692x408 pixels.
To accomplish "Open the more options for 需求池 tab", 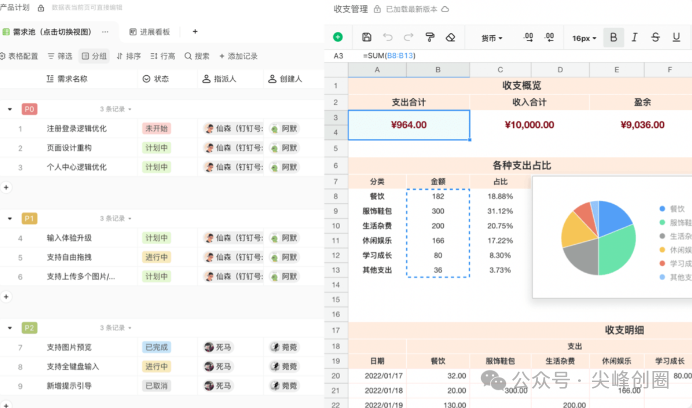I will point(105,32).
